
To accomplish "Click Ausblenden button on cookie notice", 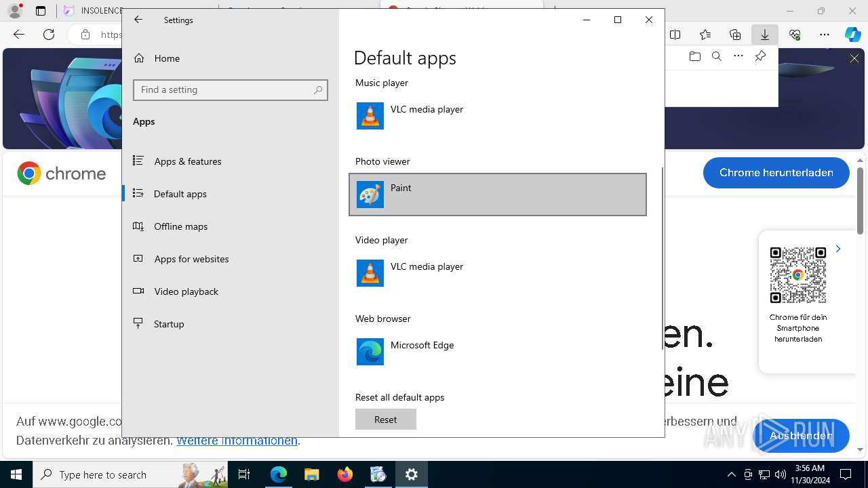I will 801,436.
